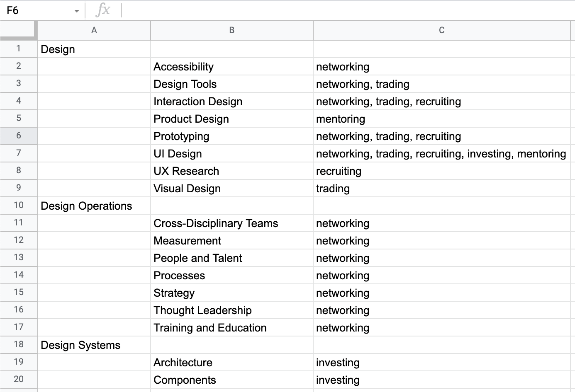This screenshot has height=392, width=575.
Task: Click the Accessibility cell
Action: (232, 67)
